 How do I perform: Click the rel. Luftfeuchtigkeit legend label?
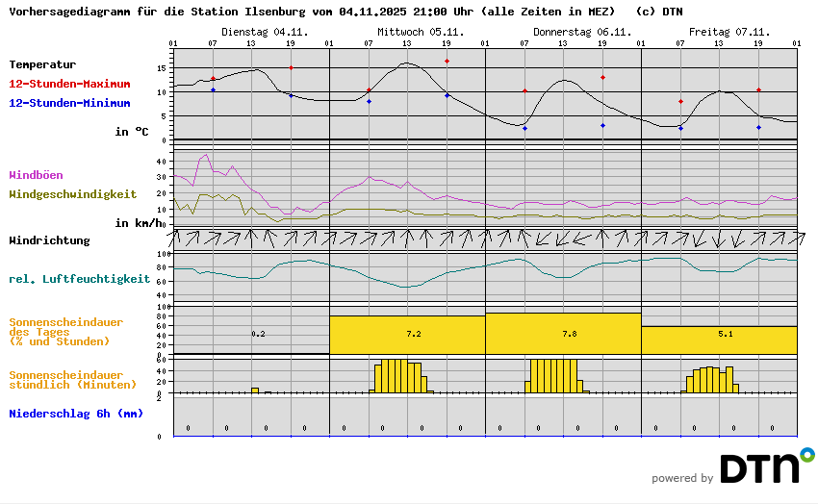coord(79,279)
